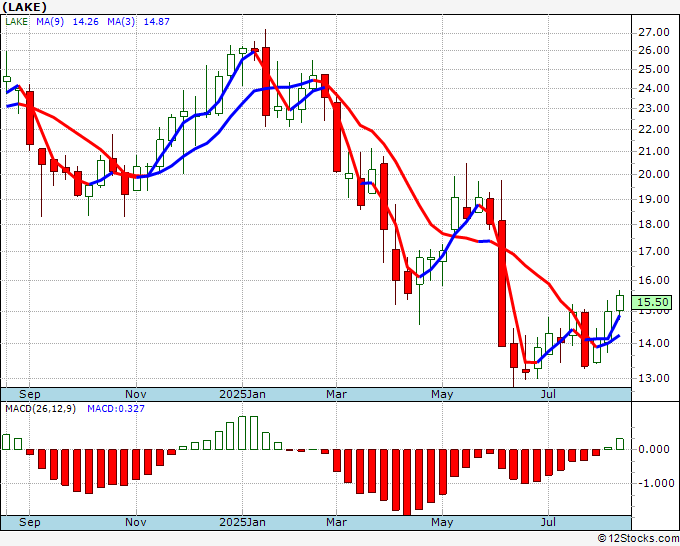Click the 21.00 price axis label

coord(654,151)
